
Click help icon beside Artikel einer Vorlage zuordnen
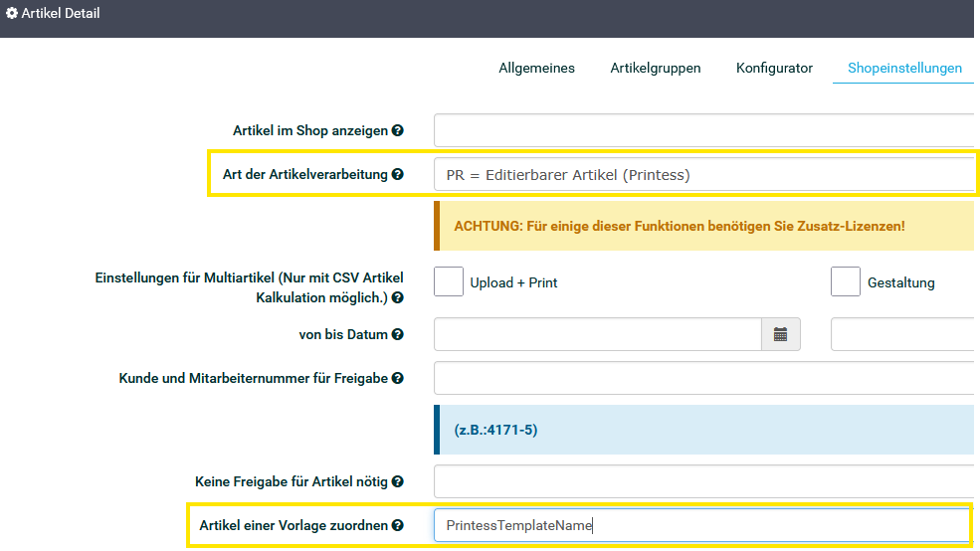[x=398, y=526]
